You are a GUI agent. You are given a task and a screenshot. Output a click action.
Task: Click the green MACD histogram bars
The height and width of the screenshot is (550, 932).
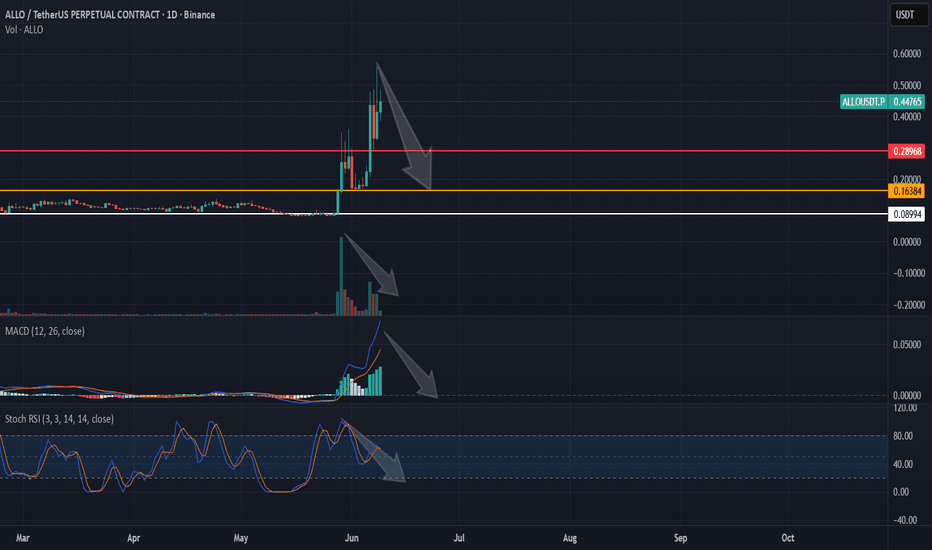coord(374,382)
